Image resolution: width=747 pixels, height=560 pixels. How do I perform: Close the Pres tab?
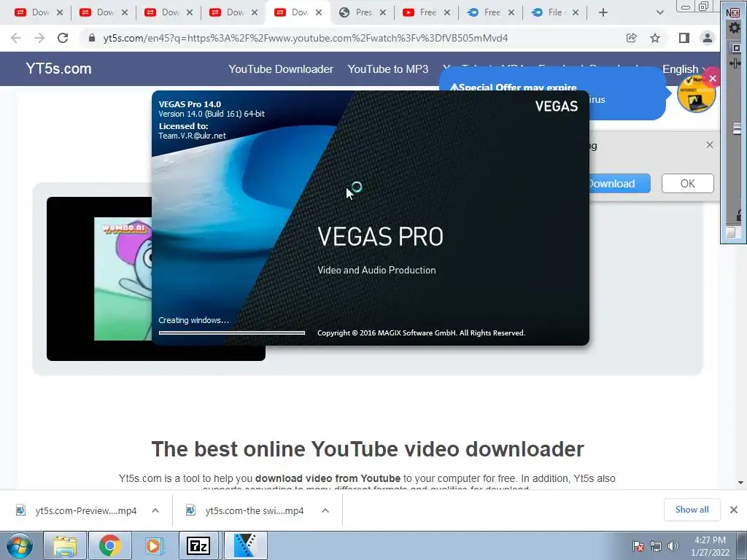click(x=383, y=12)
